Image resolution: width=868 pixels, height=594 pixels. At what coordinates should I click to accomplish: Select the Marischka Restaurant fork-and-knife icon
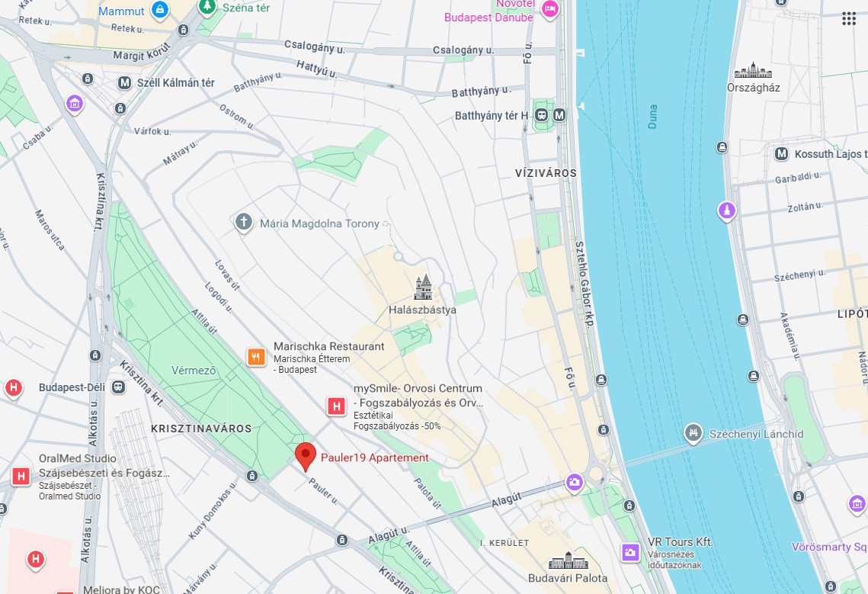click(x=256, y=358)
